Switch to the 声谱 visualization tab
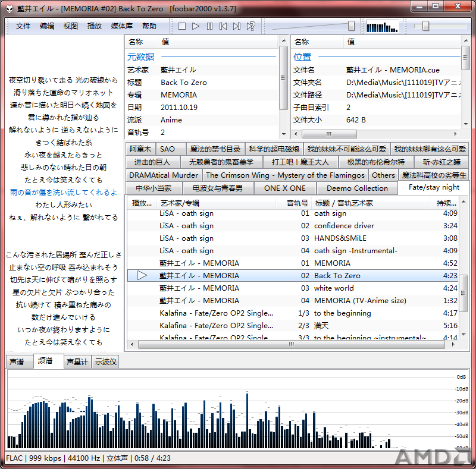The image size is (476, 469). pos(19,361)
